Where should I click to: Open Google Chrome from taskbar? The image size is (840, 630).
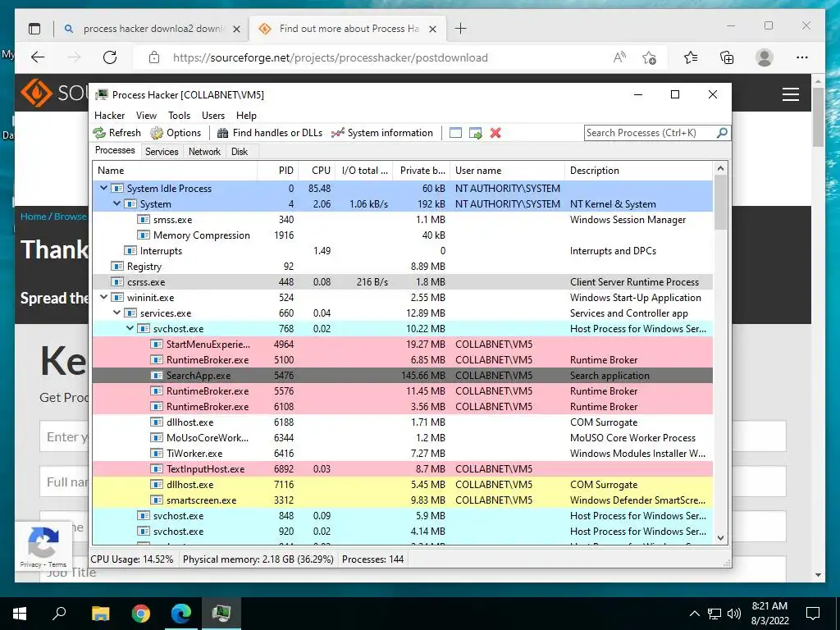coord(140,614)
